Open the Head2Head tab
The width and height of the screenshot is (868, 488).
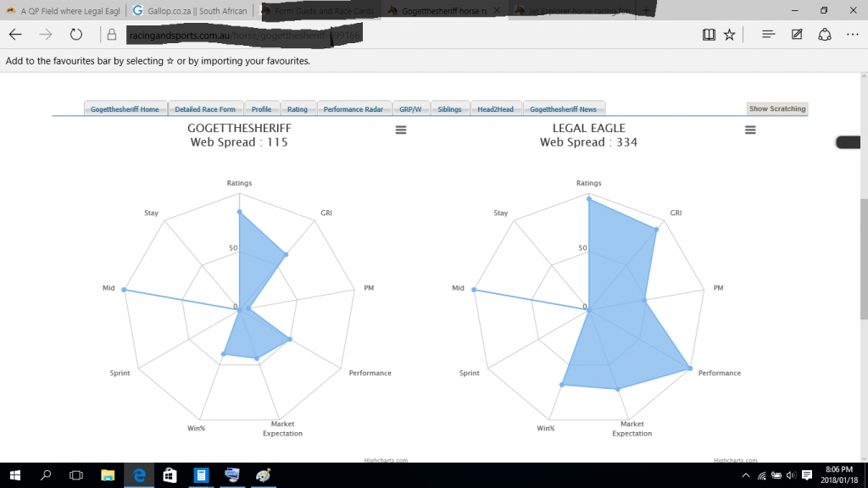(x=496, y=109)
